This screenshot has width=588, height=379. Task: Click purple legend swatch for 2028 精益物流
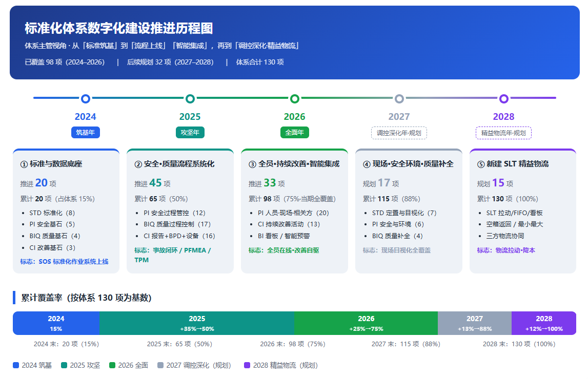click(247, 365)
